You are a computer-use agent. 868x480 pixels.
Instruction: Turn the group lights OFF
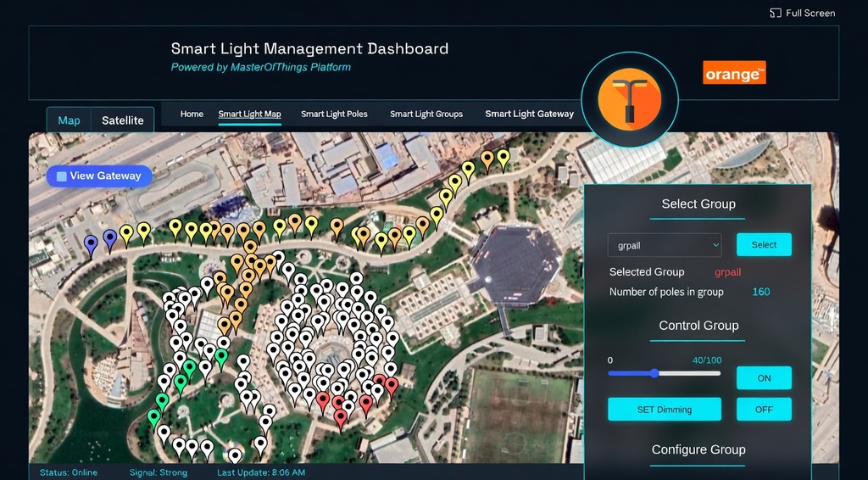tap(764, 410)
